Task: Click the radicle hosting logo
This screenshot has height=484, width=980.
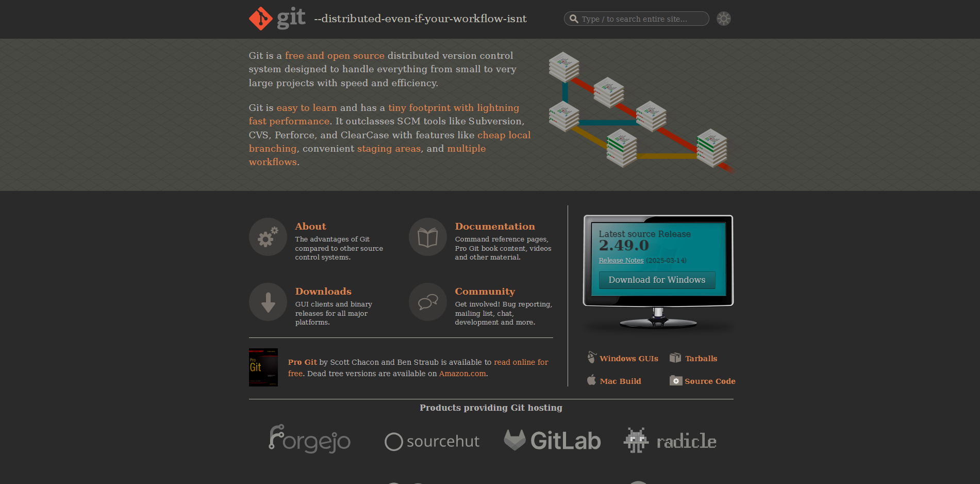Action: click(x=670, y=440)
